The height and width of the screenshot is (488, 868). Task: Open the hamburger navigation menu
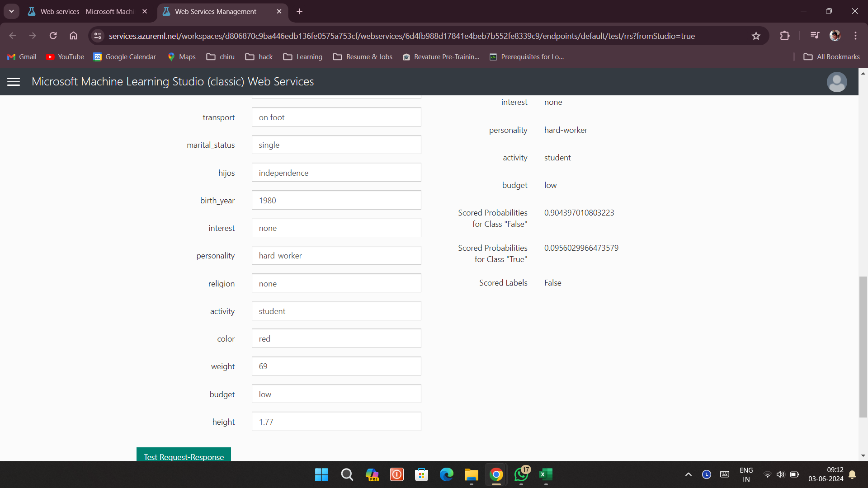pyautogui.click(x=14, y=82)
